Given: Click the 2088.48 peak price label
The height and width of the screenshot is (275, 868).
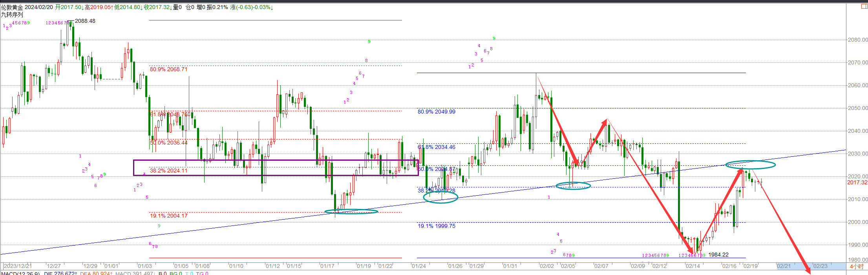Looking at the screenshot, I should tap(85, 21).
